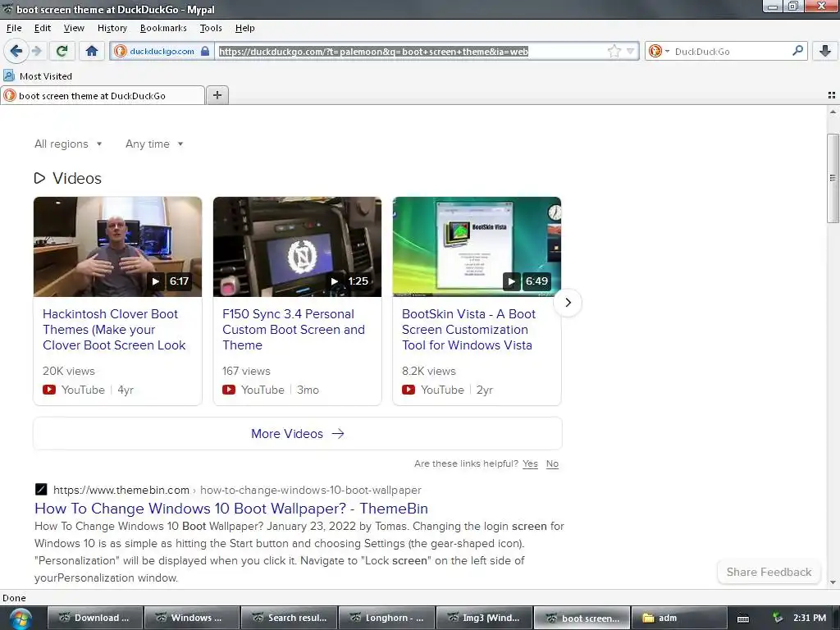Click the YouTube icon under Hackintosh video

pos(49,390)
